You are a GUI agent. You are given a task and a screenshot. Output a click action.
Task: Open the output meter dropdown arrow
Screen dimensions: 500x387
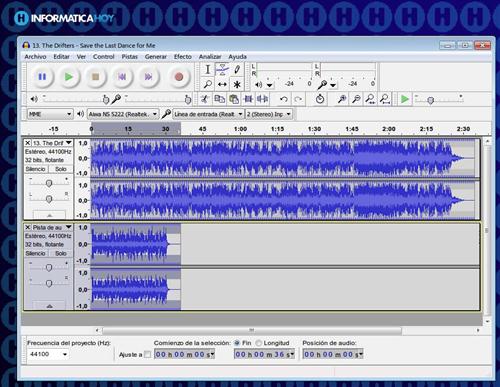269,85
